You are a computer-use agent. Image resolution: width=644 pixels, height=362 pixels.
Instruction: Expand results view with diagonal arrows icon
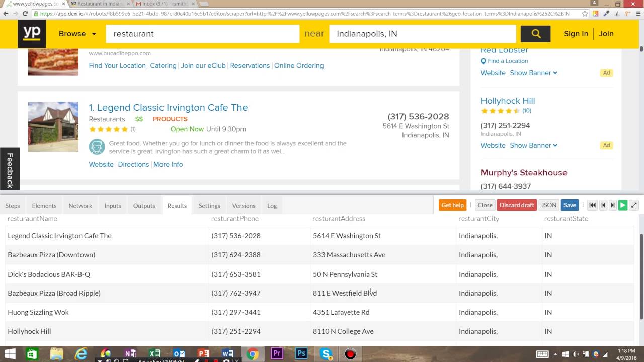coord(633,205)
